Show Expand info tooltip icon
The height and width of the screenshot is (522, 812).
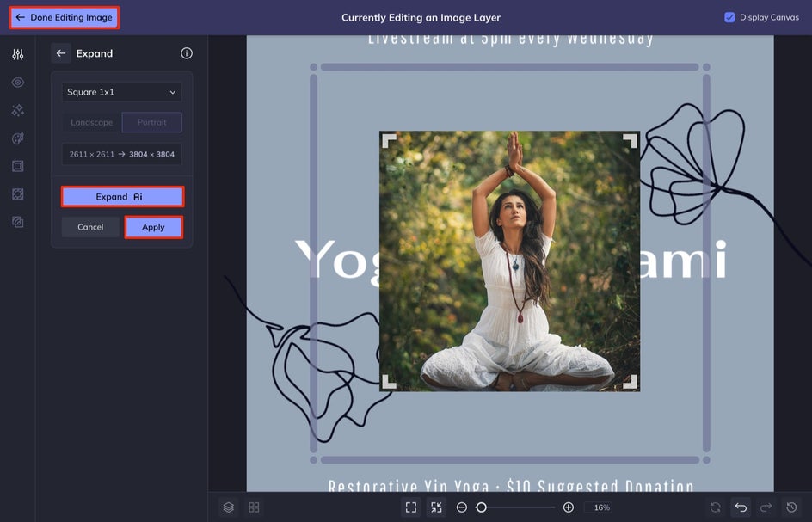pyautogui.click(x=187, y=53)
